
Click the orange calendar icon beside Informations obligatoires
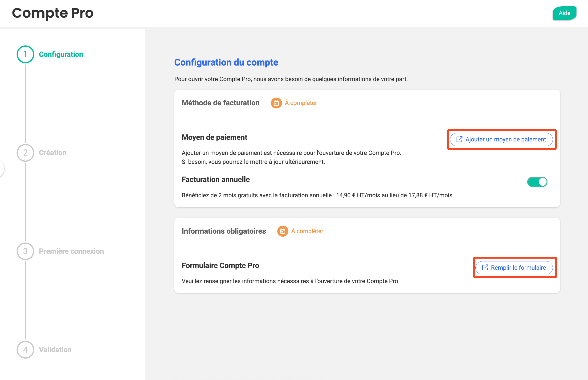tap(282, 231)
